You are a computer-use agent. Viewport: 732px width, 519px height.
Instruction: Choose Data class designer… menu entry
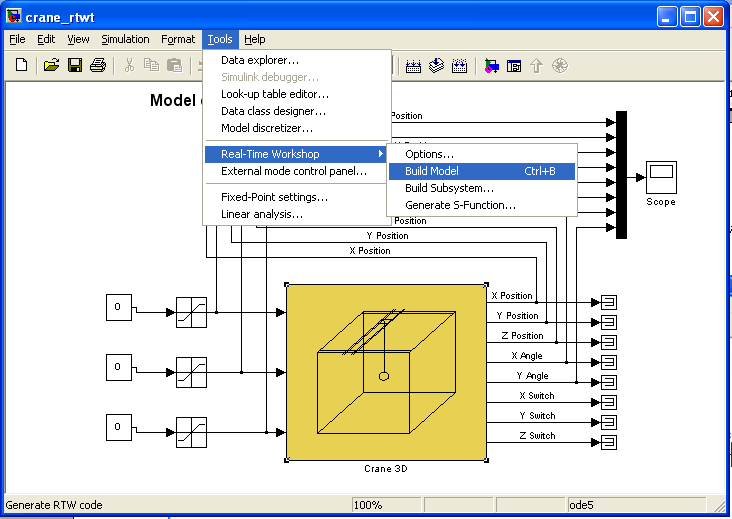point(296,111)
